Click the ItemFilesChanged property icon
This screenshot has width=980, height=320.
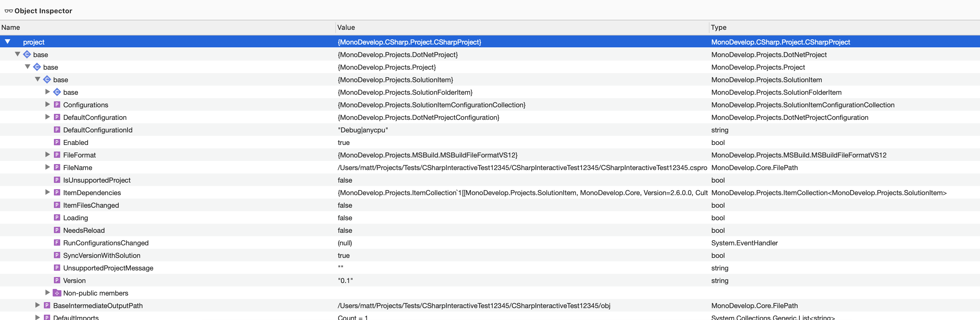pos(57,205)
